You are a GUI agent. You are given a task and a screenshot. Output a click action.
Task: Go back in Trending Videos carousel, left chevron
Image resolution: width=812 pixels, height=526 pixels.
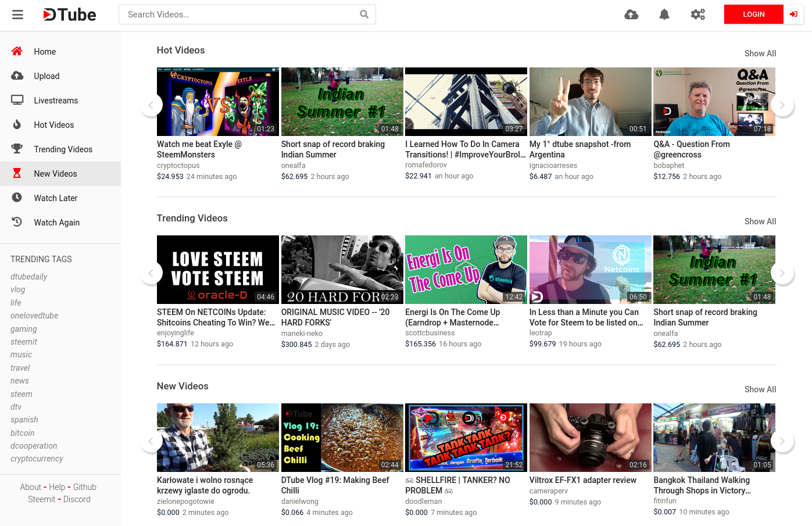coord(151,273)
